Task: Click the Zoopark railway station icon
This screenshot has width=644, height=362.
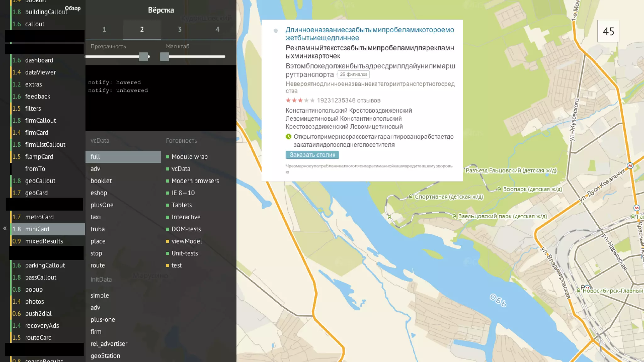Action: 499,189
